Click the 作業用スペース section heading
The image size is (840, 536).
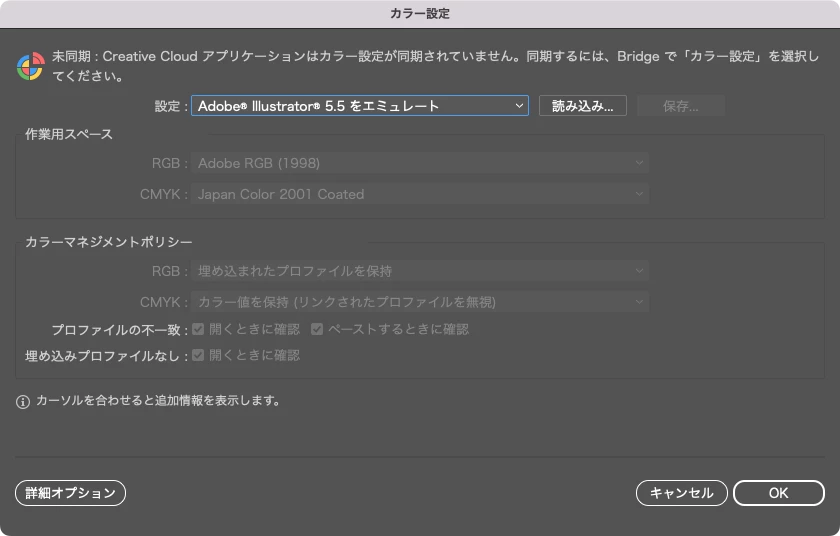69,134
